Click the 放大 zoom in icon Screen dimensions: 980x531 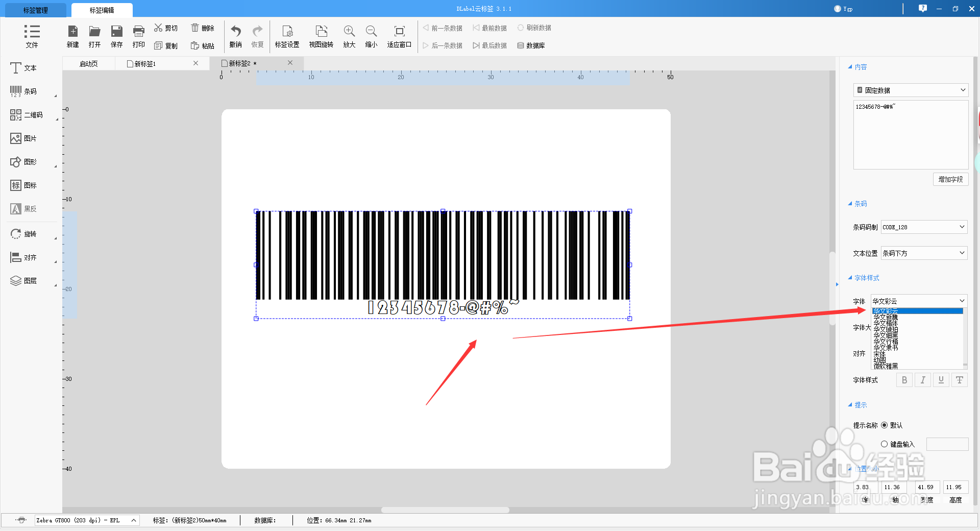point(349,36)
